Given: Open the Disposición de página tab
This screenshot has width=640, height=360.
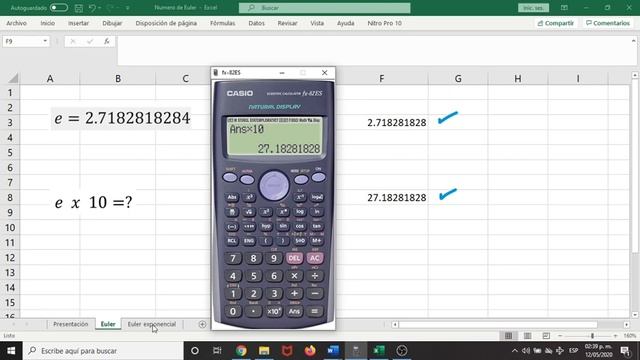Looking at the screenshot, I should point(166,23).
